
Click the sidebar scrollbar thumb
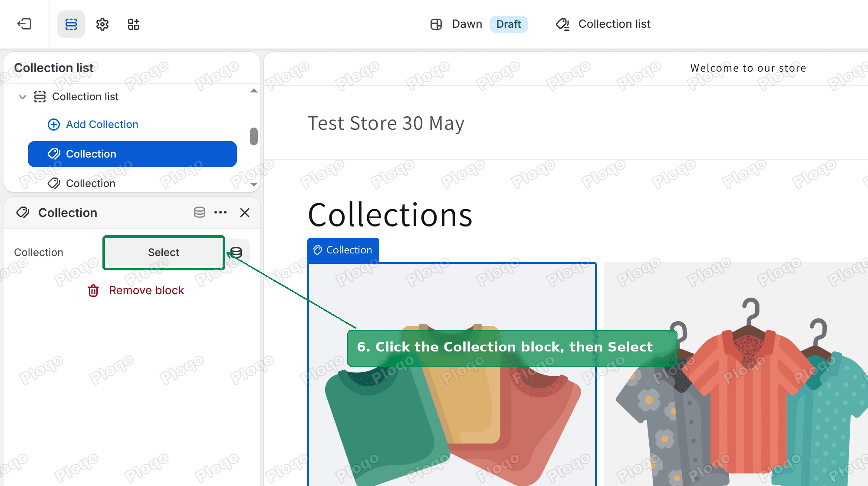(254, 136)
